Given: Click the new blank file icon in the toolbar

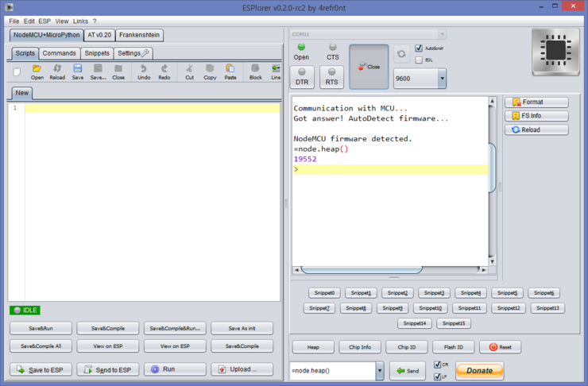Looking at the screenshot, I should point(17,72).
